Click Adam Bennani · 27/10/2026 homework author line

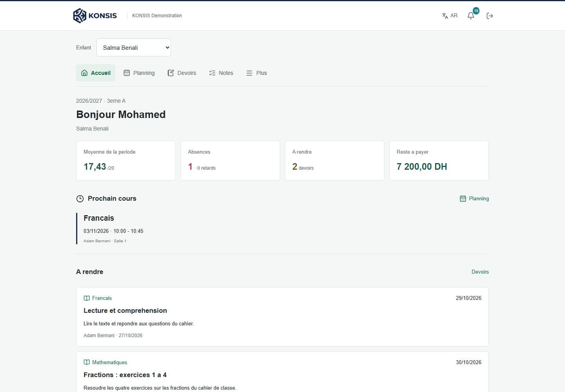[113, 336]
